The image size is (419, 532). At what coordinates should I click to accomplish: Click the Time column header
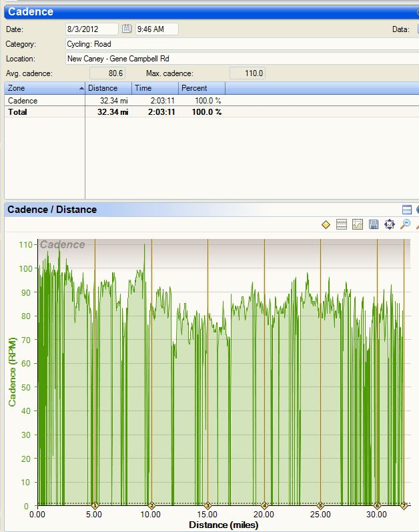tap(153, 88)
